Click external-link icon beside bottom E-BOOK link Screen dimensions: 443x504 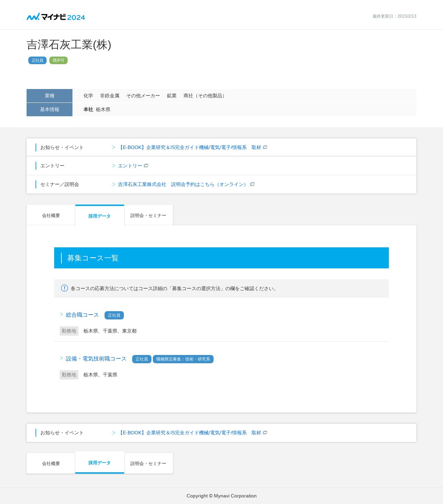point(265,433)
